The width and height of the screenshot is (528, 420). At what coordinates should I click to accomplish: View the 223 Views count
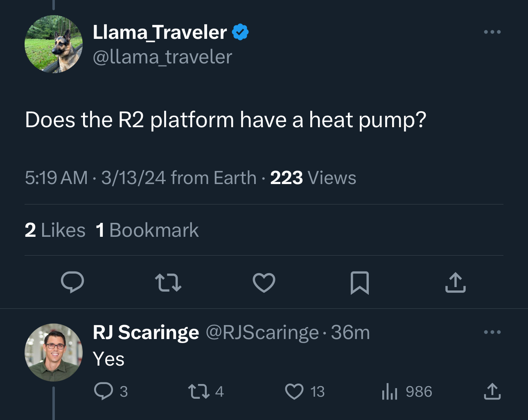tap(312, 177)
